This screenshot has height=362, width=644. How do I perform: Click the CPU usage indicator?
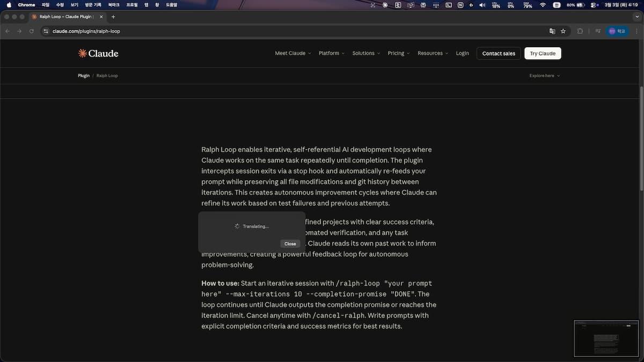point(496,5)
